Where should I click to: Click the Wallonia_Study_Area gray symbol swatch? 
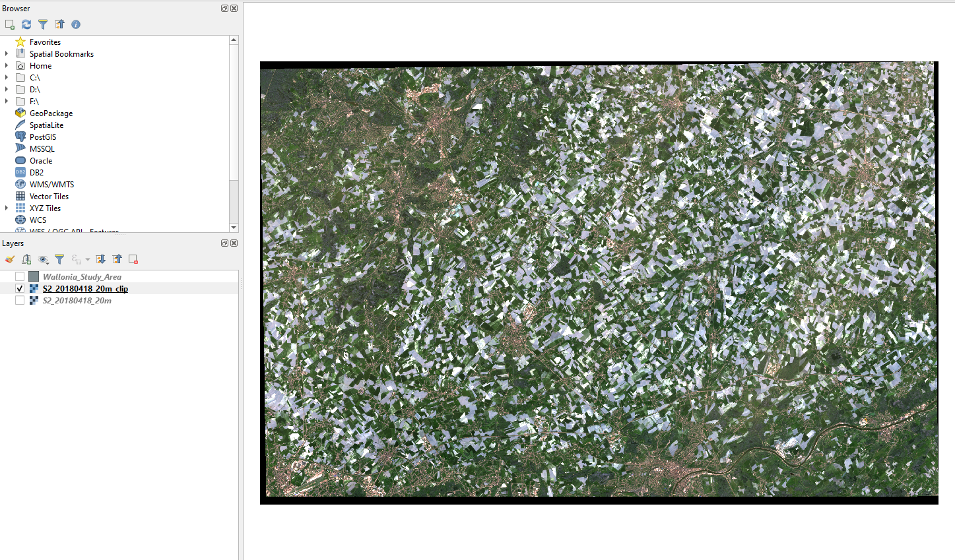point(34,277)
